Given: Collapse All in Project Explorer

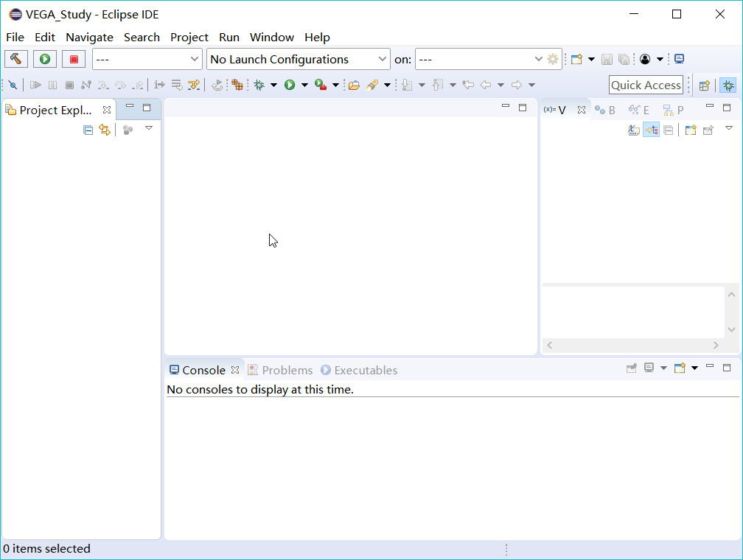Looking at the screenshot, I should click(x=88, y=130).
